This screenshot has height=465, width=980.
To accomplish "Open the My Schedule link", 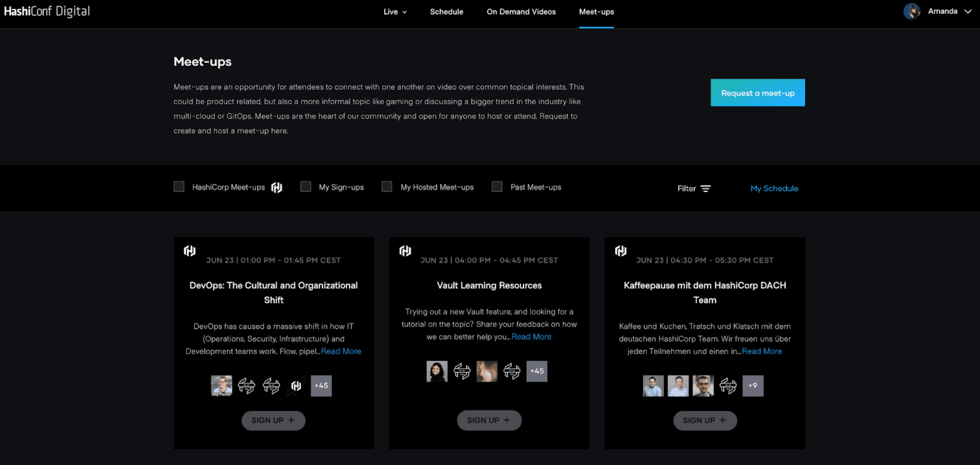I will (774, 188).
